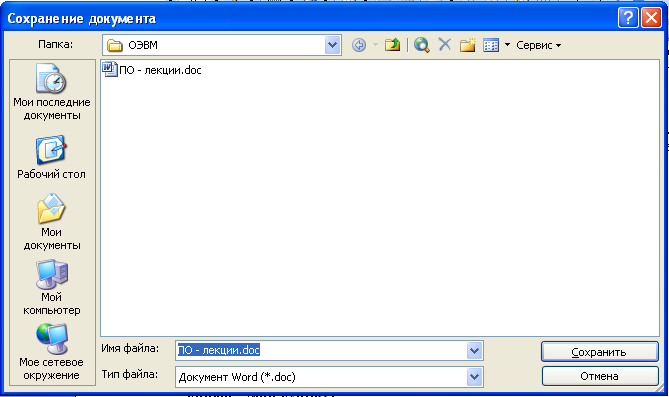
Task: Go up one folder level
Action: point(392,45)
